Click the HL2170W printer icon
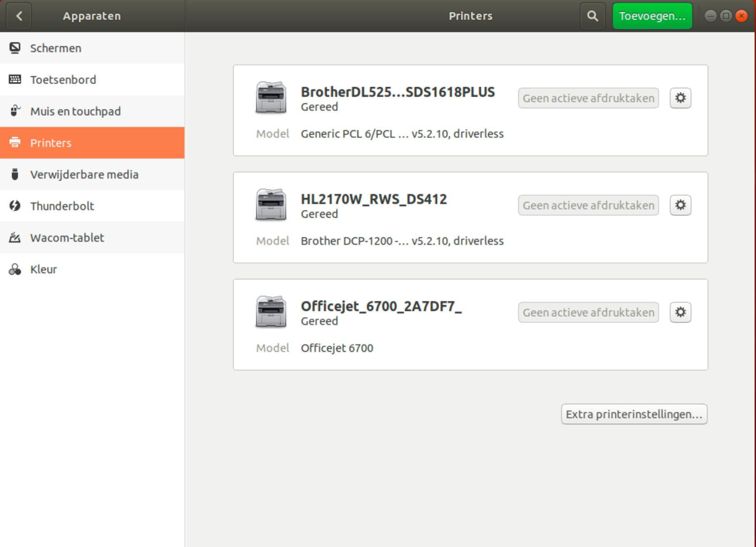 coord(271,205)
